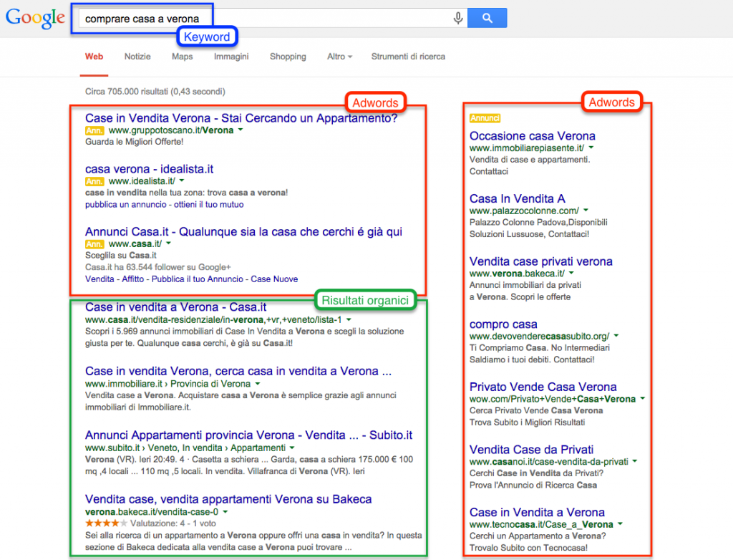Open 'Case in vendita a Verona - Casa.it' result
This screenshot has width=733, height=560.
click(176, 307)
